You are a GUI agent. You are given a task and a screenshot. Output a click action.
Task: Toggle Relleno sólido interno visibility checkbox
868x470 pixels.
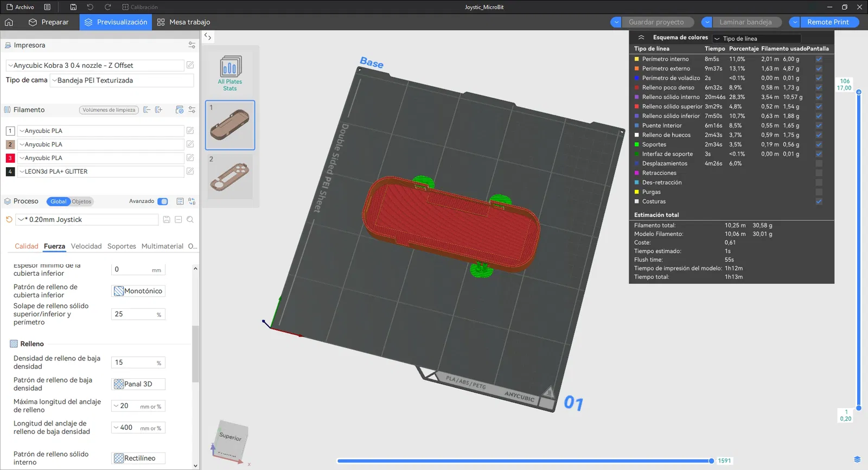819,97
